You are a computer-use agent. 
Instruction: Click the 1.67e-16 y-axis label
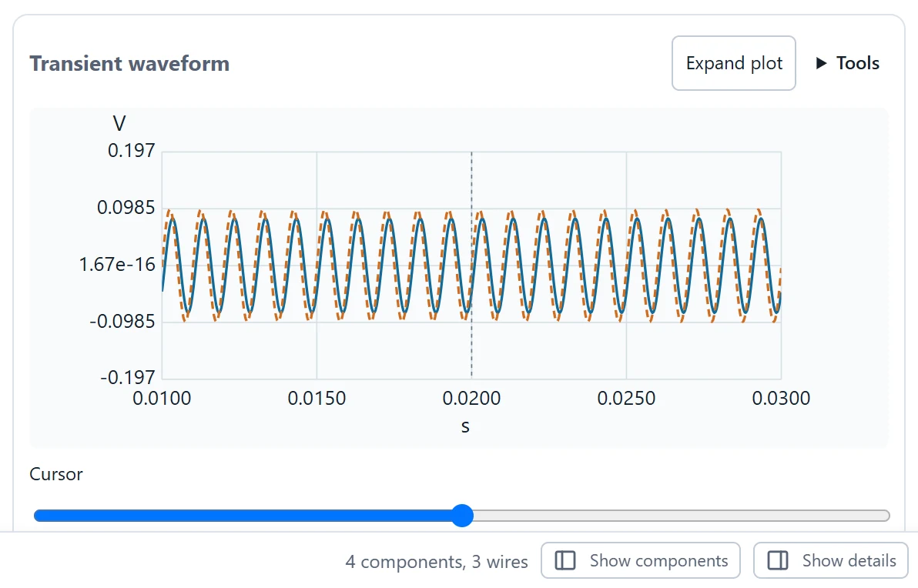[117, 265]
